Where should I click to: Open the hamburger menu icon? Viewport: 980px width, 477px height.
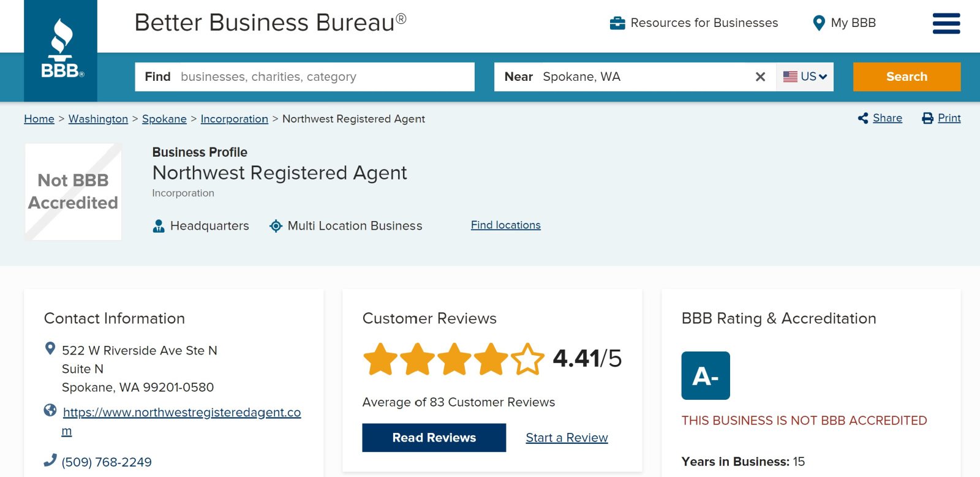946,23
